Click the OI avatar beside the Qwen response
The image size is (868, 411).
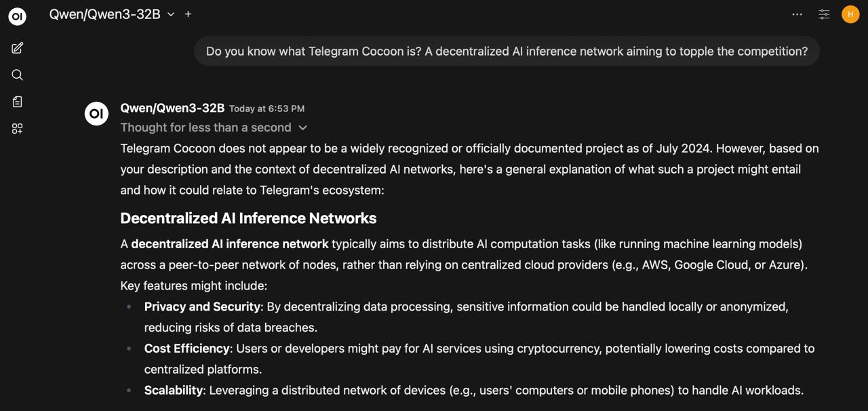coord(96,113)
